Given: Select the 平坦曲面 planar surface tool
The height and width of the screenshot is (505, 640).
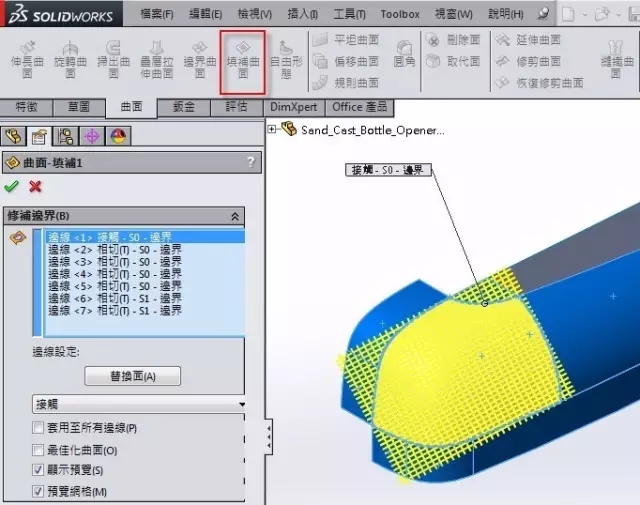Looking at the screenshot, I should 346,40.
